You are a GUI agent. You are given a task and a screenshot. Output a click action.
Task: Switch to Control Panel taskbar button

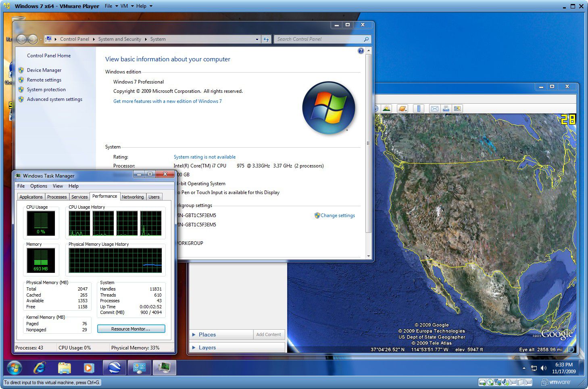140,368
